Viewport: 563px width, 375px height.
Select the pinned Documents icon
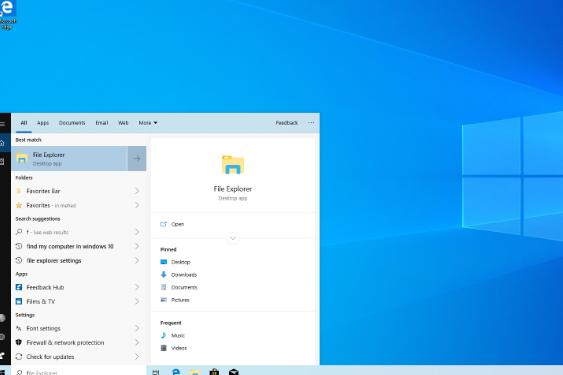coord(164,287)
